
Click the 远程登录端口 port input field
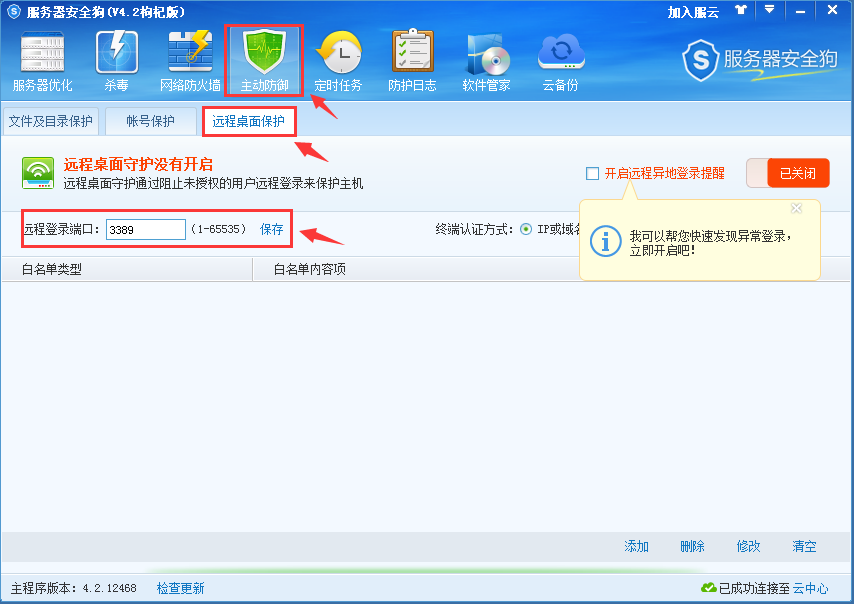146,229
